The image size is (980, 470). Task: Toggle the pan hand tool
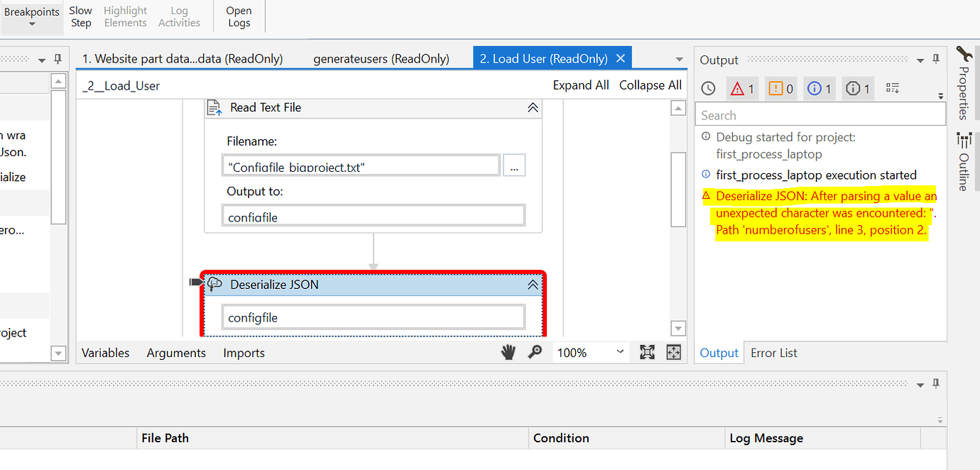[508, 352]
